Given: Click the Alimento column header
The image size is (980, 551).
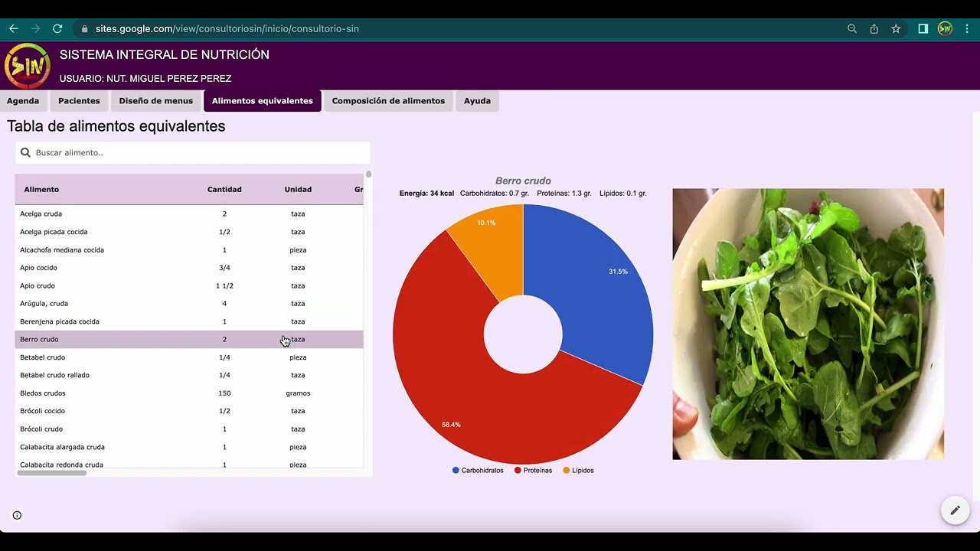Looking at the screenshot, I should tap(41, 189).
